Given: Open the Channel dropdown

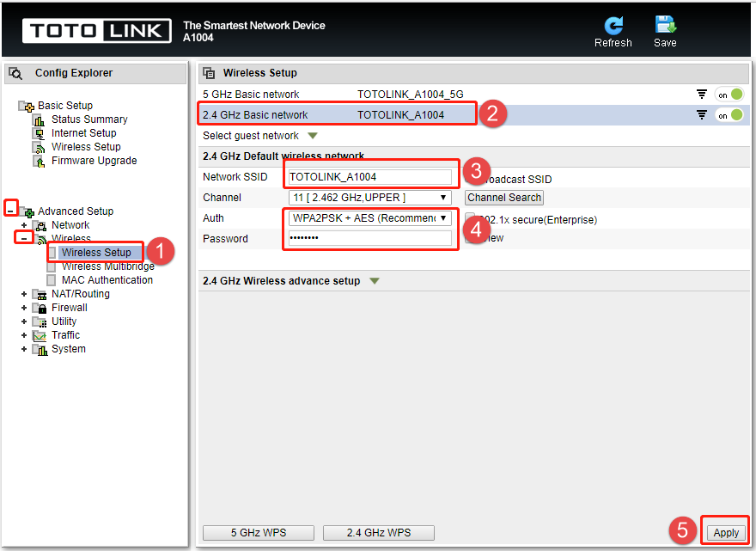Looking at the screenshot, I should (369, 198).
